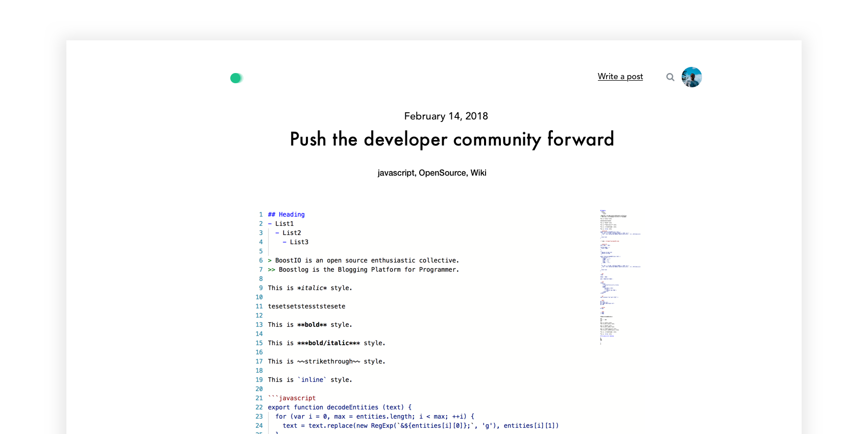The height and width of the screenshot is (434, 868).
Task: Select the 'javascript' tag
Action: pos(396,173)
